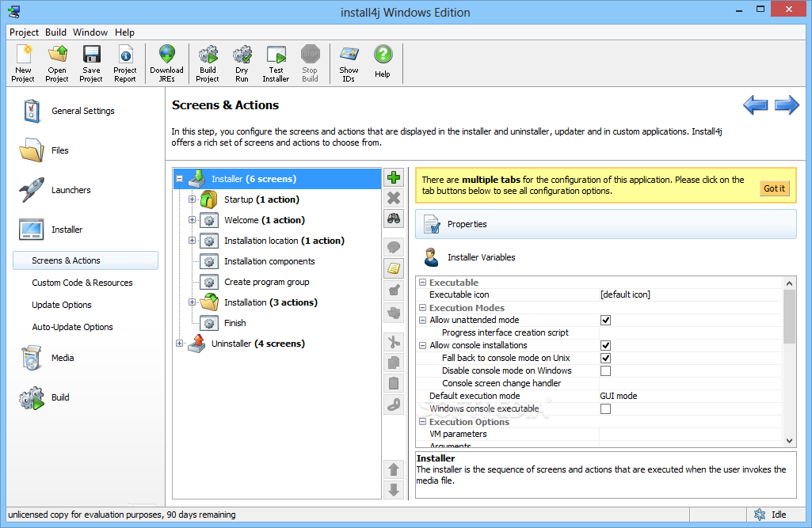Switch to the Properties tab

click(x=605, y=224)
